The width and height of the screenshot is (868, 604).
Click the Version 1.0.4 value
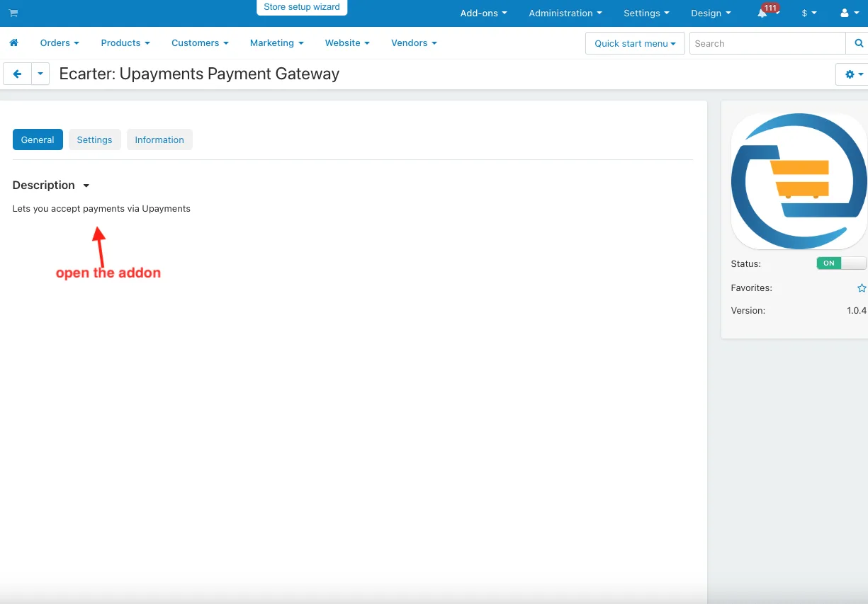[857, 310]
